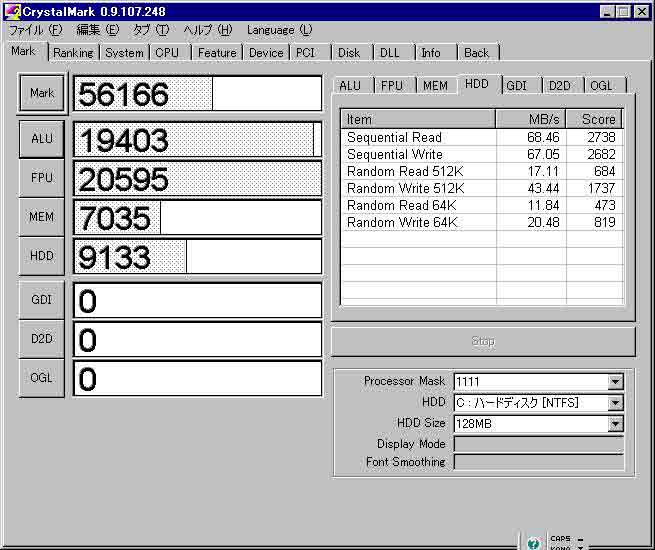Image resolution: width=655 pixels, height=550 pixels.
Task: Click the HDD score bar 9133
Action: [x=198, y=256]
